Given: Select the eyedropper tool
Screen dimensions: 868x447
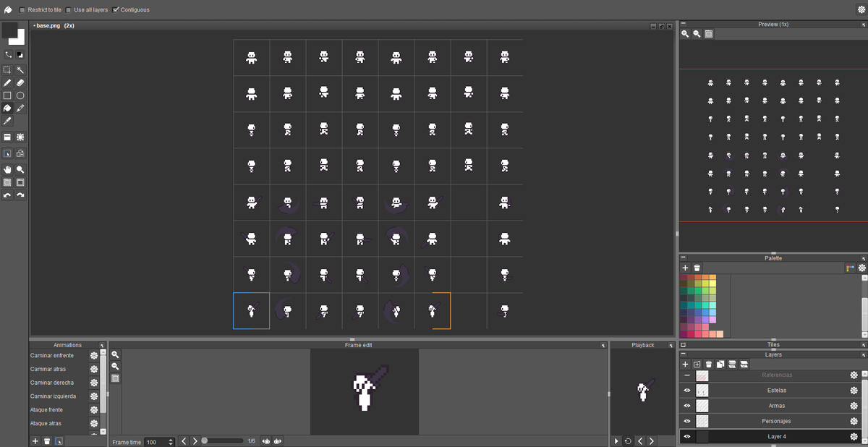Looking at the screenshot, I should coord(7,120).
